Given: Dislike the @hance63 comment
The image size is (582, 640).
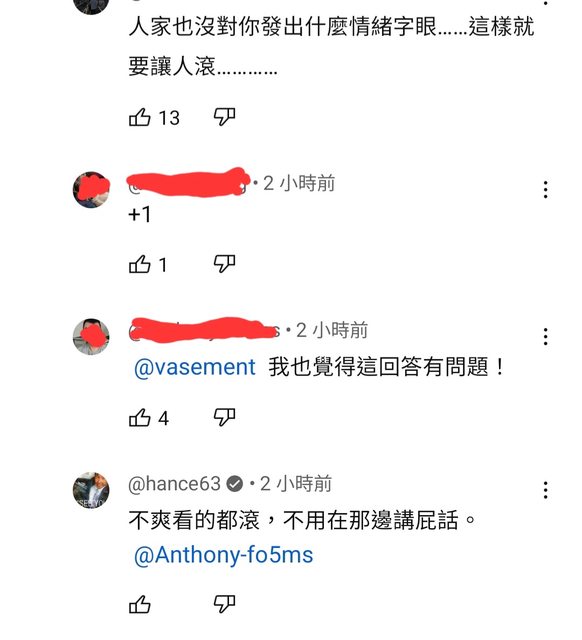Looking at the screenshot, I should coord(224,604).
